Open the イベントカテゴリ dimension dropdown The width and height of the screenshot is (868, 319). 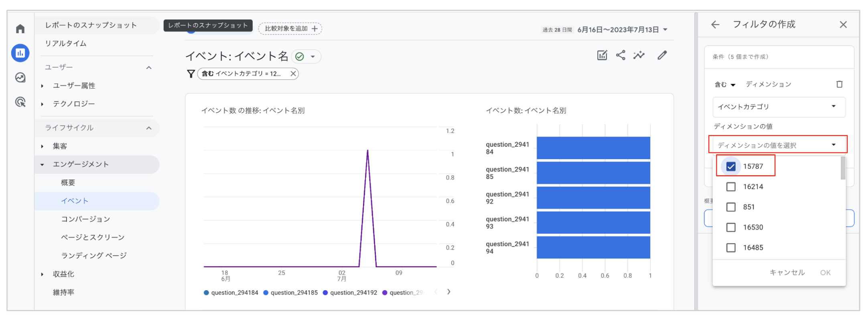(x=779, y=107)
